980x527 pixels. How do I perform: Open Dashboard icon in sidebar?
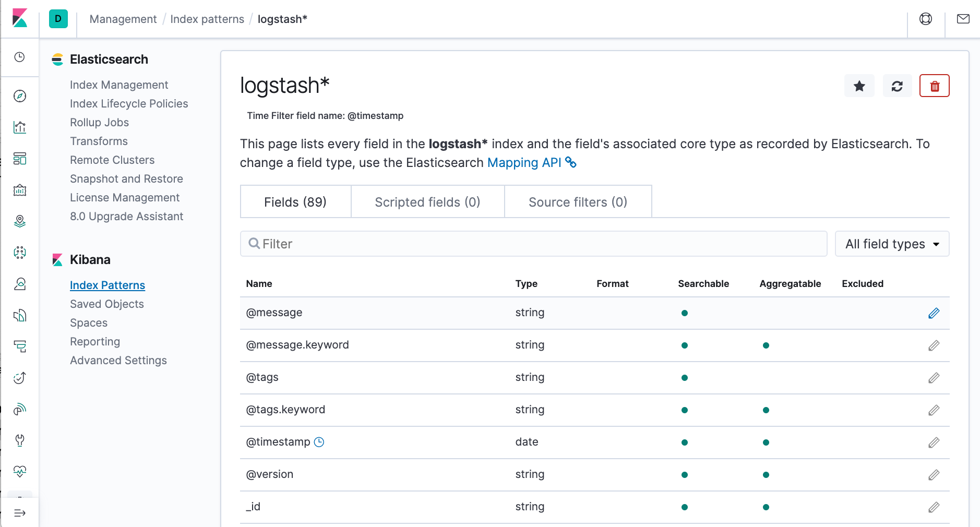pos(20,159)
